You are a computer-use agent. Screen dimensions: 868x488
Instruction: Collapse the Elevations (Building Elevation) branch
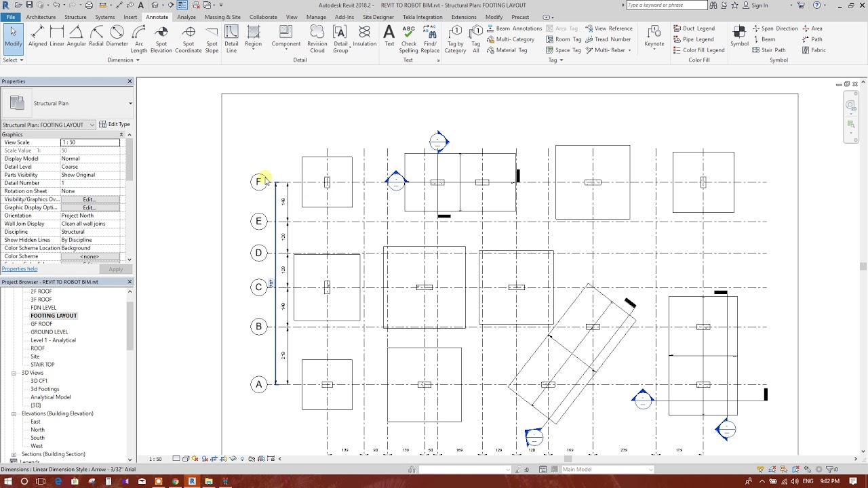click(15, 413)
